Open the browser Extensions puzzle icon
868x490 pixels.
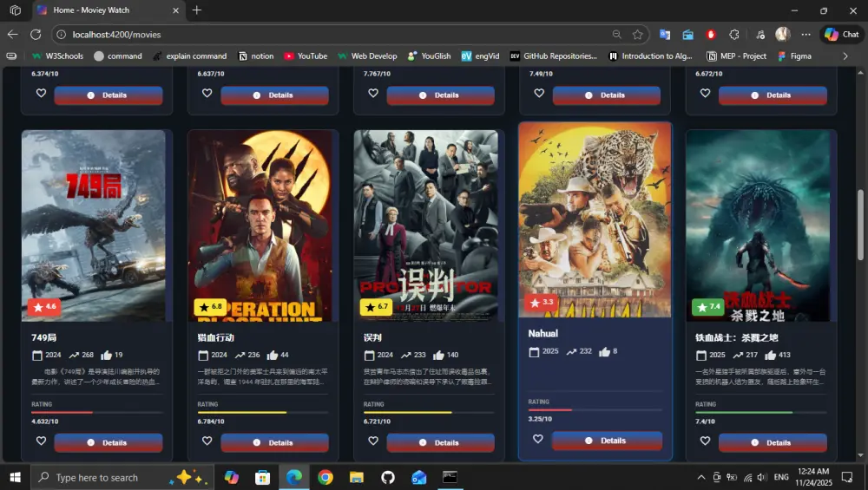[x=734, y=35]
